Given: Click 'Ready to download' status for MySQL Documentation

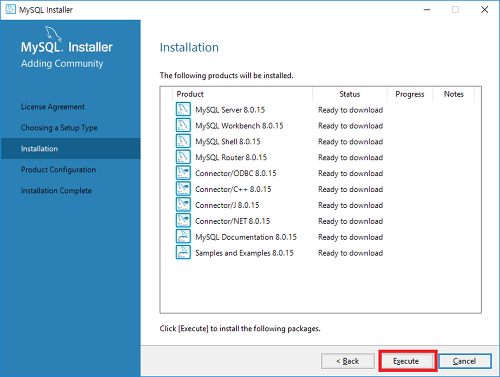Looking at the screenshot, I should pos(350,237).
